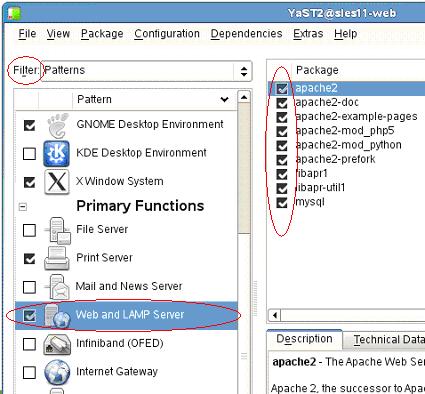The image size is (425, 394).
Task: Collapse the Primary Functions group
Action: click(23, 207)
